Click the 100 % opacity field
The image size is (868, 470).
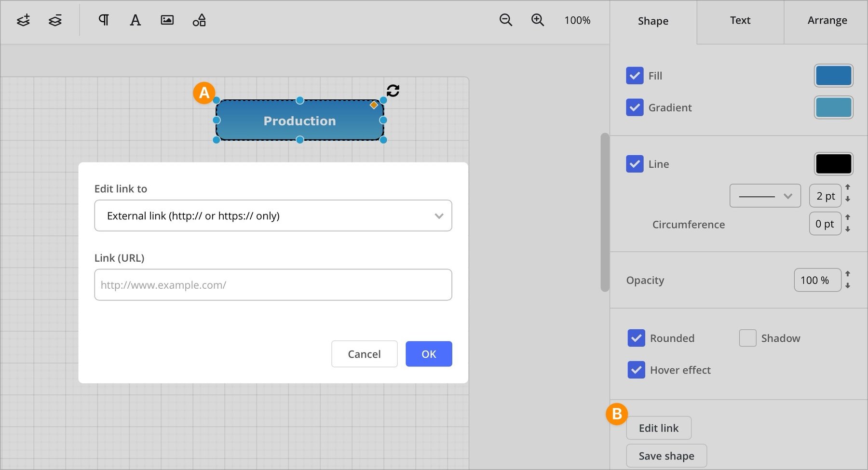pos(817,280)
